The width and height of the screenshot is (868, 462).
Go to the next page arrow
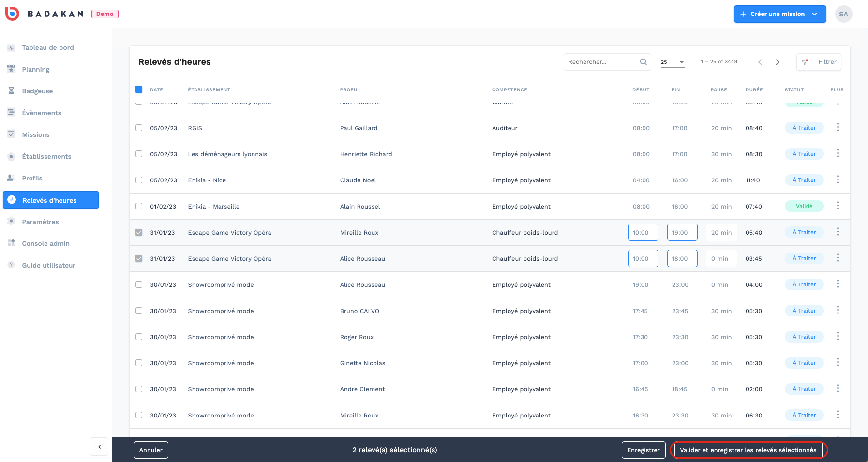(x=778, y=62)
